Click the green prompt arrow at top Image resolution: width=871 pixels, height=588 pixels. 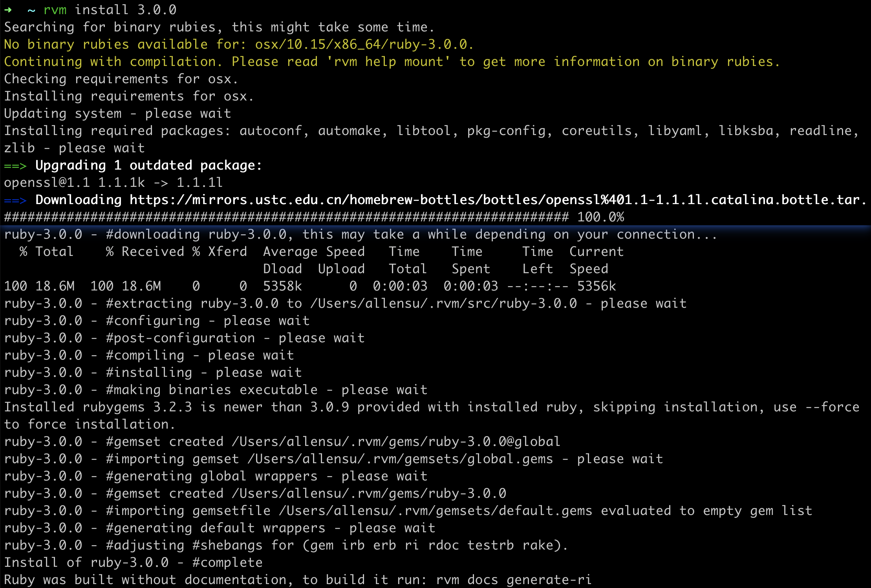[x=8, y=10]
